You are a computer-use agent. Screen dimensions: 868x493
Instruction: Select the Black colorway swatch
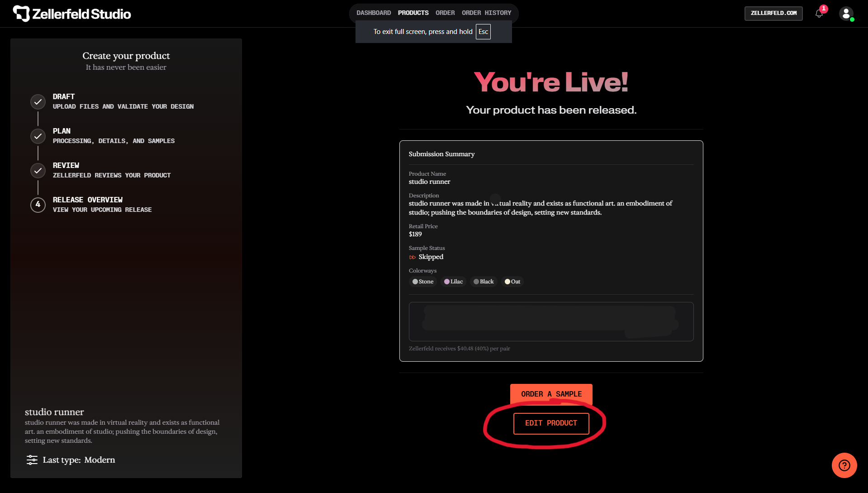click(484, 282)
